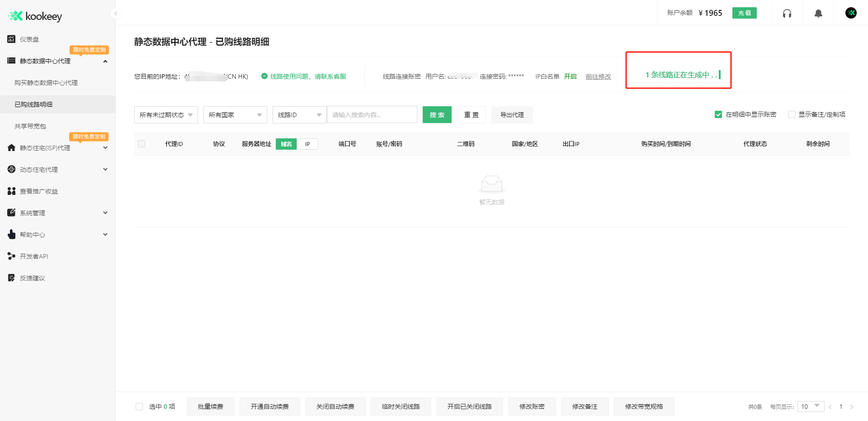
Task: Select the 动态住宅代理 globe icon
Action: click(11, 169)
